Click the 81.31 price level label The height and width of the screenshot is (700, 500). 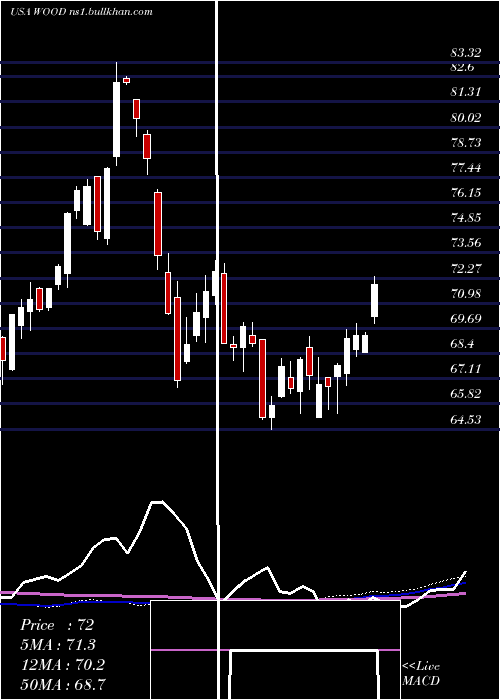pyautogui.click(x=466, y=92)
